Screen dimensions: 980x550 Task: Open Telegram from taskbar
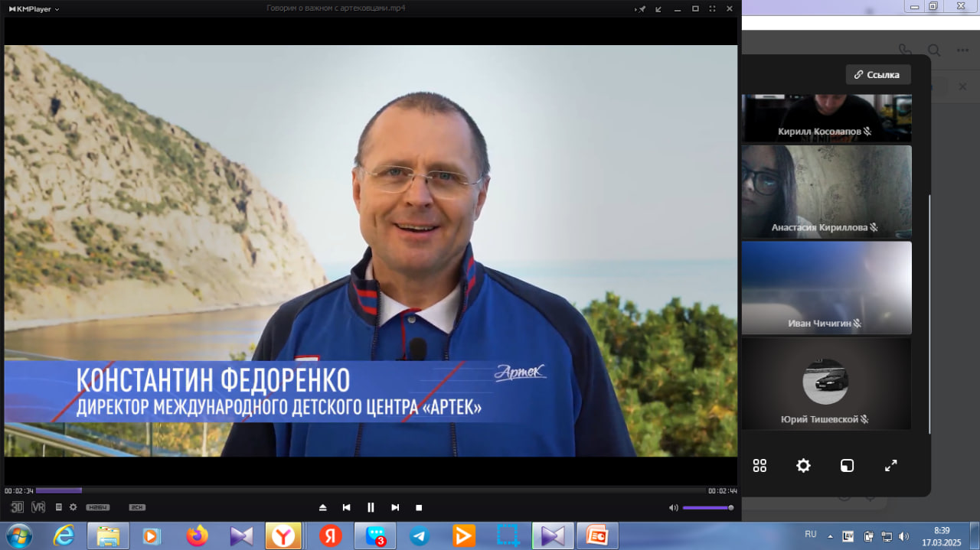pos(420,536)
